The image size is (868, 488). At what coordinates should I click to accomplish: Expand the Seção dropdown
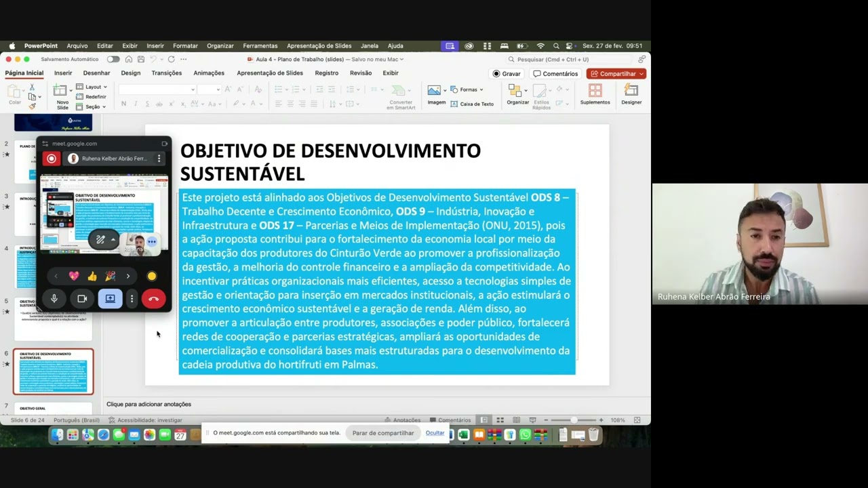pyautogui.click(x=91, y=106)
